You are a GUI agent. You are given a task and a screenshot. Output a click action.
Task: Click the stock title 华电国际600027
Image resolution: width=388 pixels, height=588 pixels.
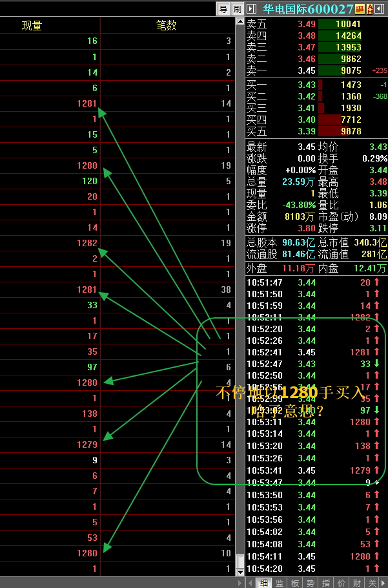point(308,8)
